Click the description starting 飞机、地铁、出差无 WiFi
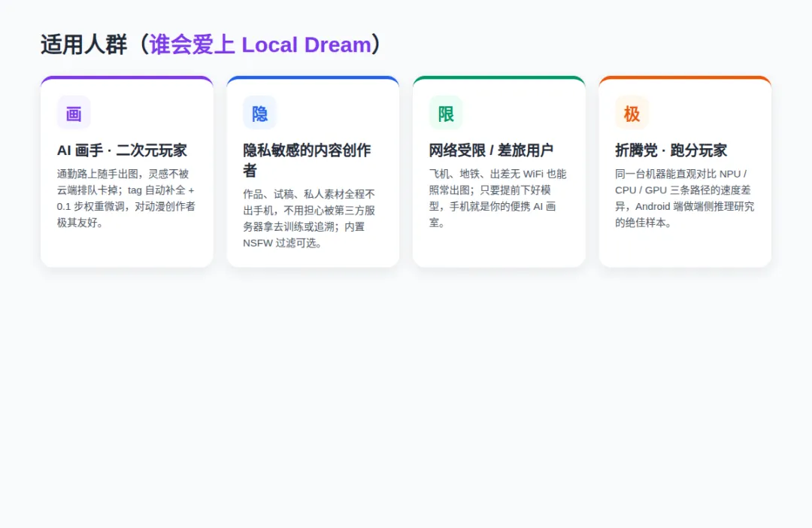 point(498,198)
